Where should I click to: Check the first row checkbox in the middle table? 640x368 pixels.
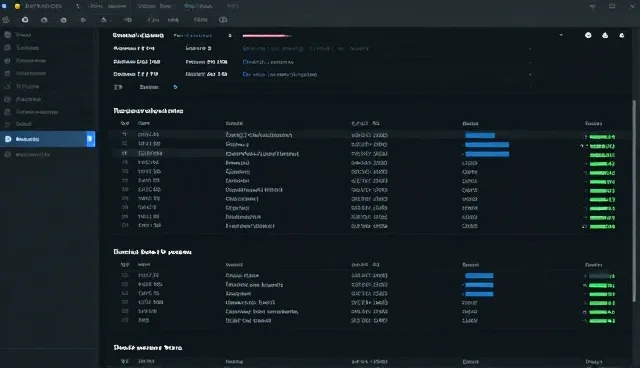(124, 275)
